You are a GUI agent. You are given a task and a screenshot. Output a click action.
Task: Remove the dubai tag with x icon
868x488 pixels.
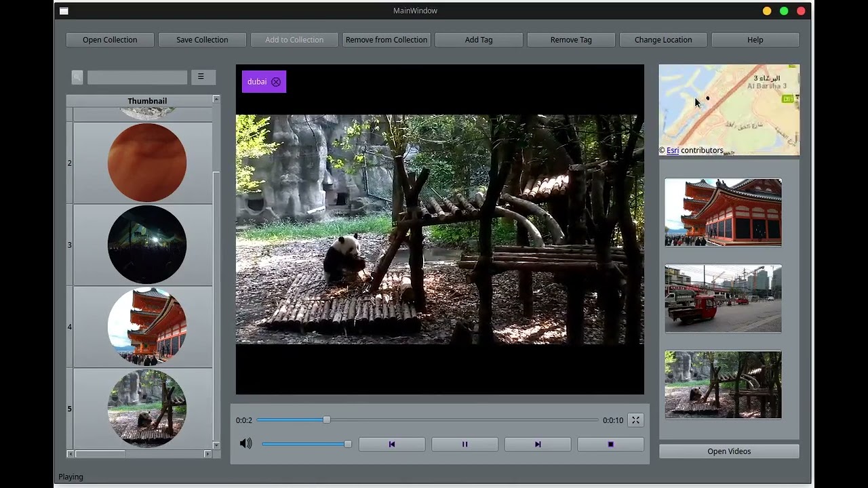tap(276, 82)
